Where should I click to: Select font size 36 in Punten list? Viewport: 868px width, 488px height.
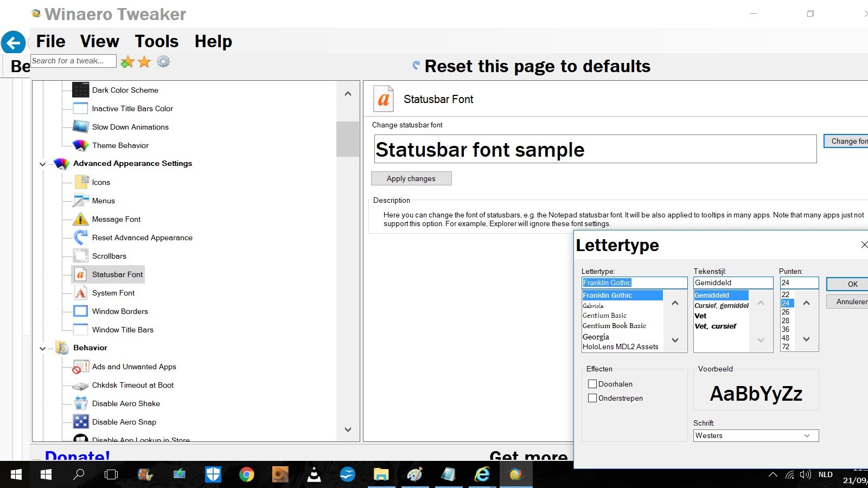point(786,329)
